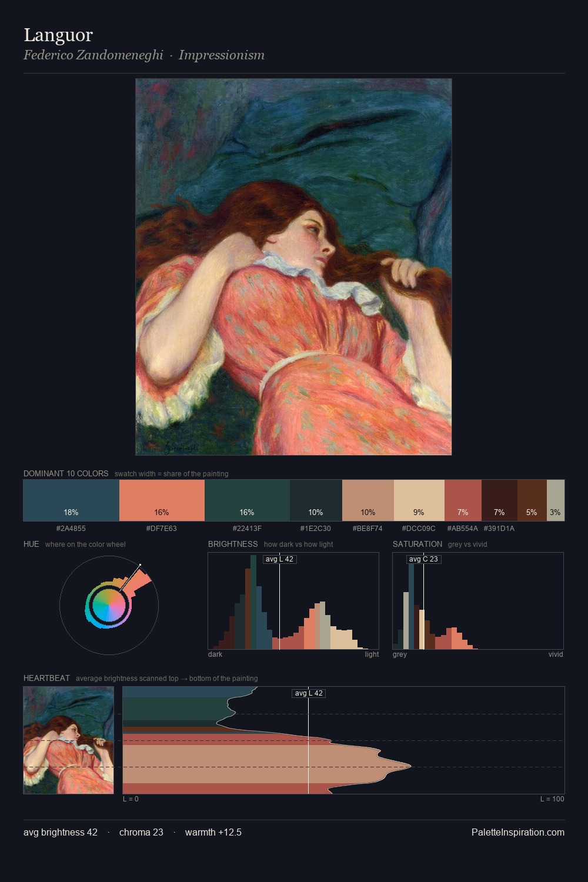Select the tan #BE8F74 swatch

tap(368, 500)
